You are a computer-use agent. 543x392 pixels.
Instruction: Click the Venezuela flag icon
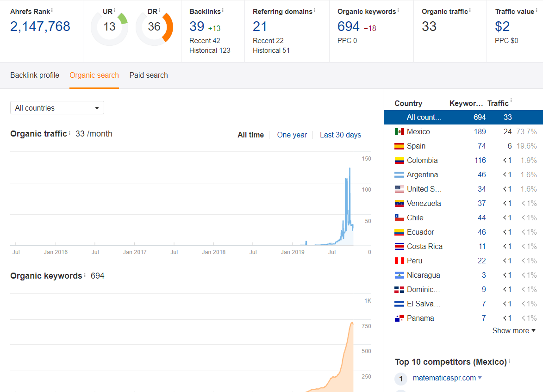(x=399, y=203)
